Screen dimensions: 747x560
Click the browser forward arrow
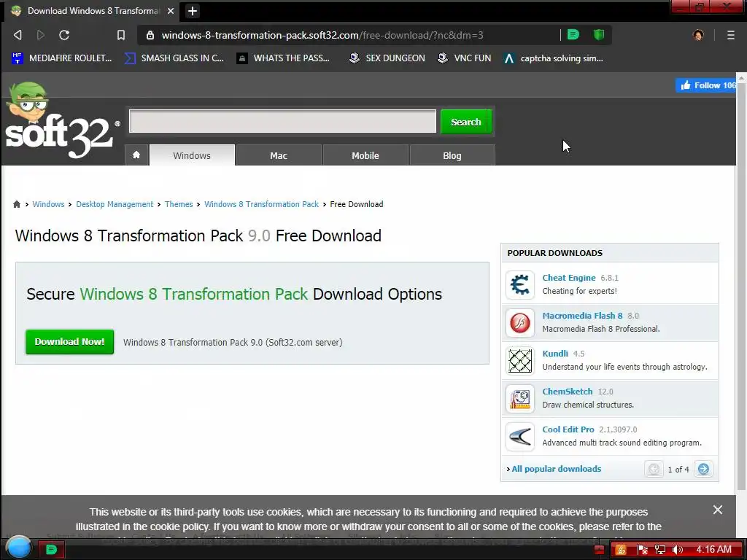coord(41,35)
